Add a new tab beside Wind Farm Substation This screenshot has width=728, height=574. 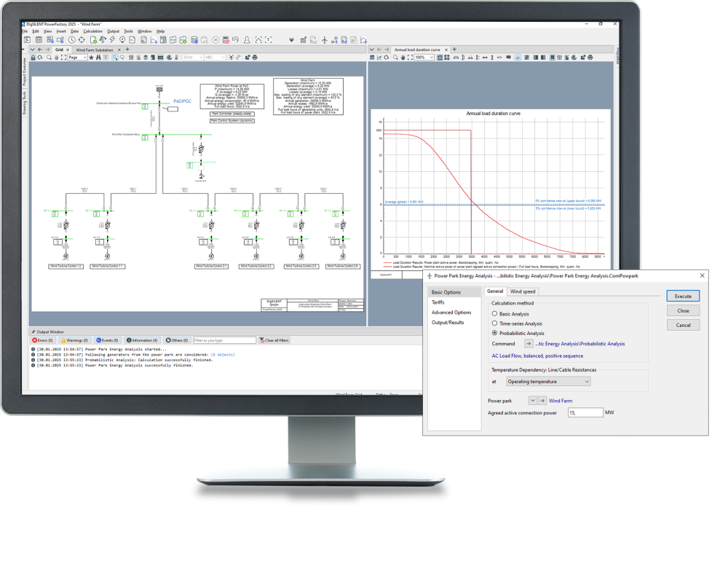click(127, 50)
